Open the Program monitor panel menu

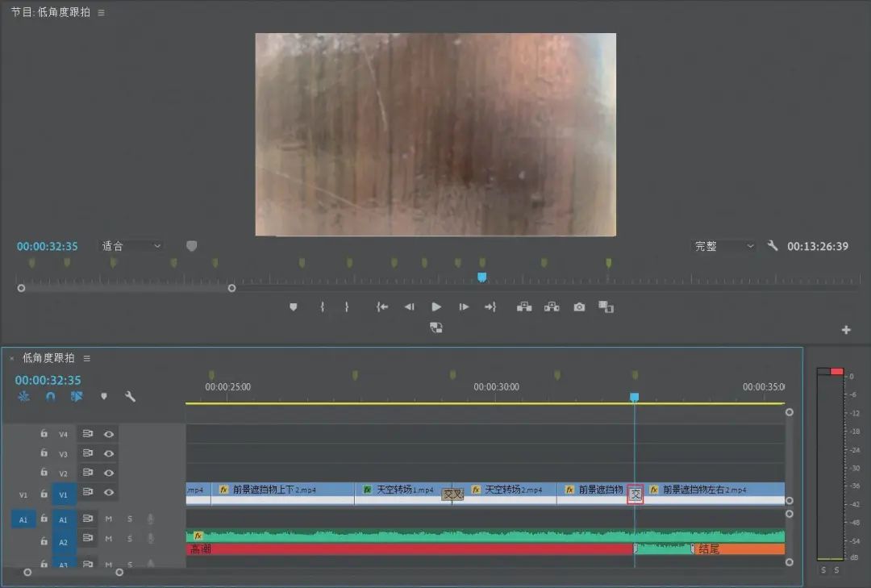[101, 12]
